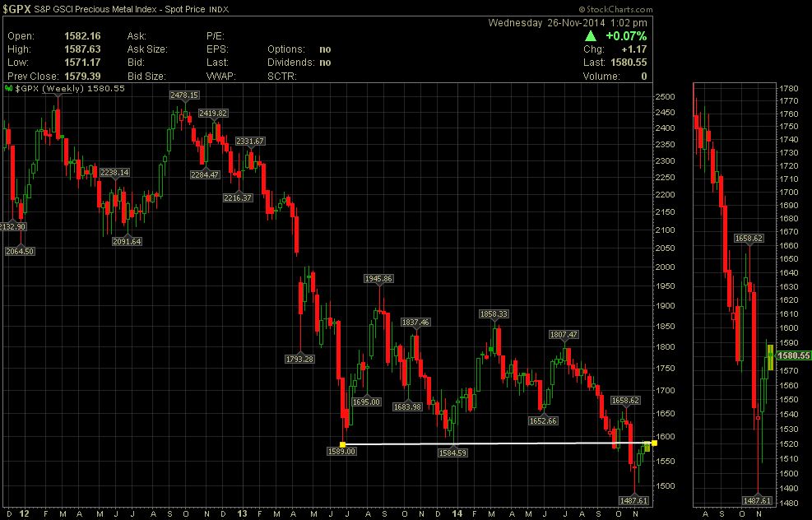
Task: Click the 1589.00 price label
Action: pyautogui.click(x=341, y=452)
